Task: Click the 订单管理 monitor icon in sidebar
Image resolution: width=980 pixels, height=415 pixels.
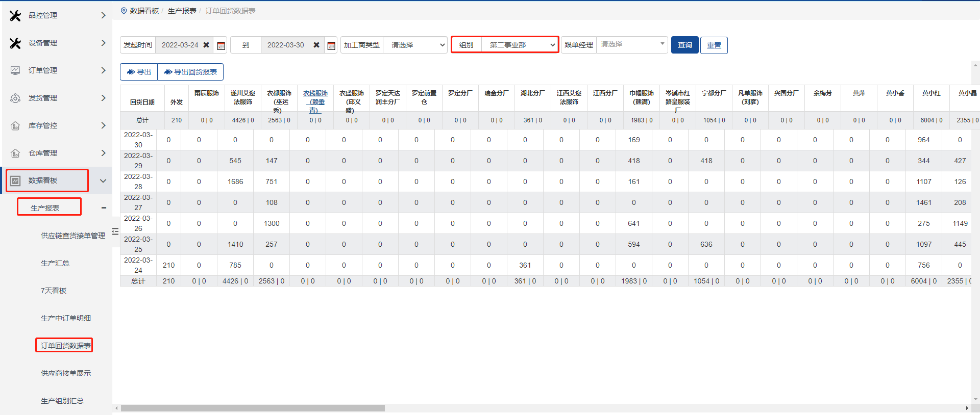Action: [x=15, y=70]
